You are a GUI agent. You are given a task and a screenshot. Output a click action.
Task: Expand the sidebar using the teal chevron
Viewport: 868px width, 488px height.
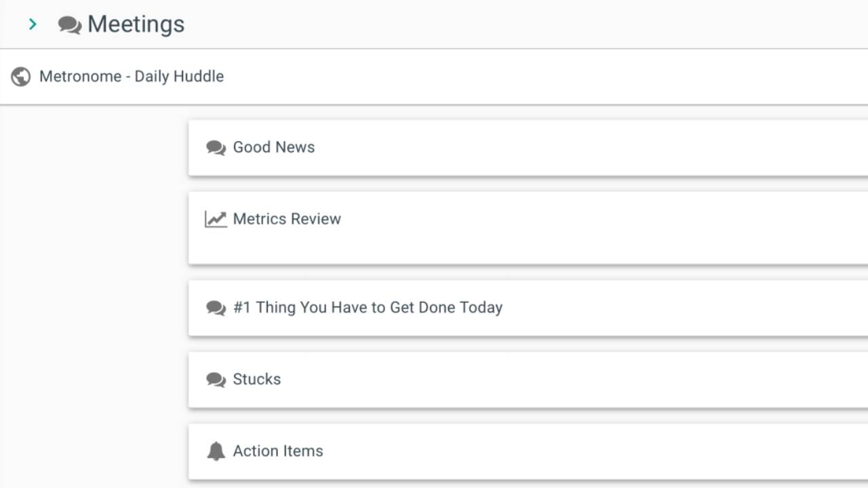click(x=33, y=24)
